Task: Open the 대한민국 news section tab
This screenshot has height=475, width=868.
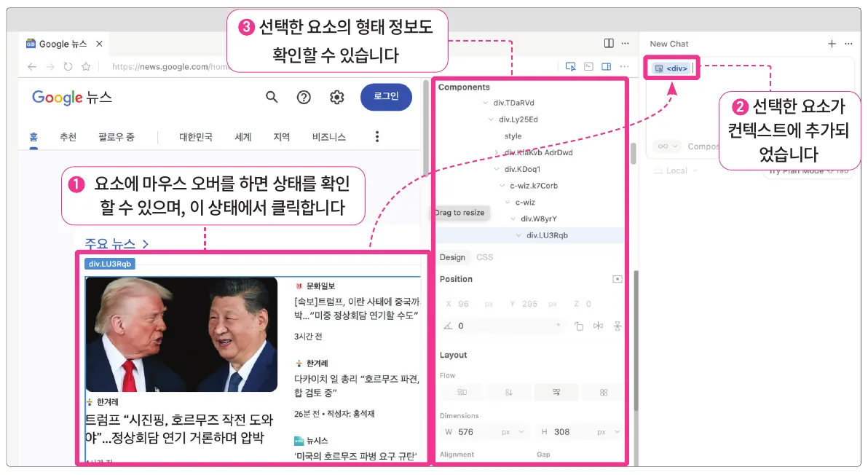Action: (195, 137)
